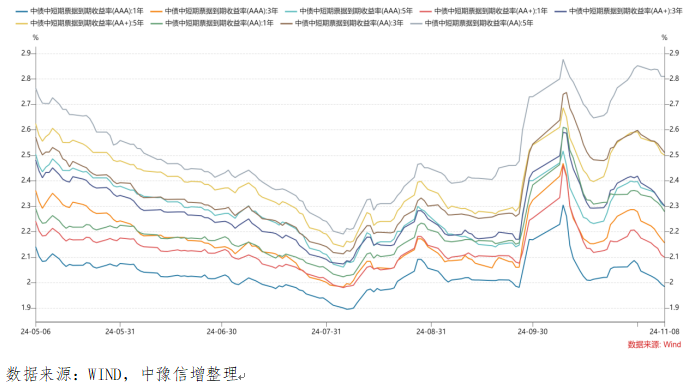Click right axis tick label 2.2
692x387 pixels.
(674, 231)
